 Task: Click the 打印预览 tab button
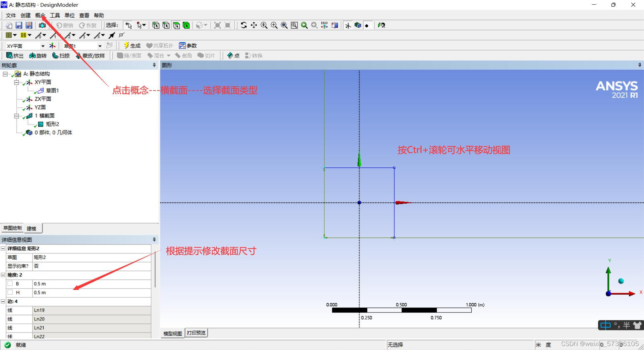[196, 333]
